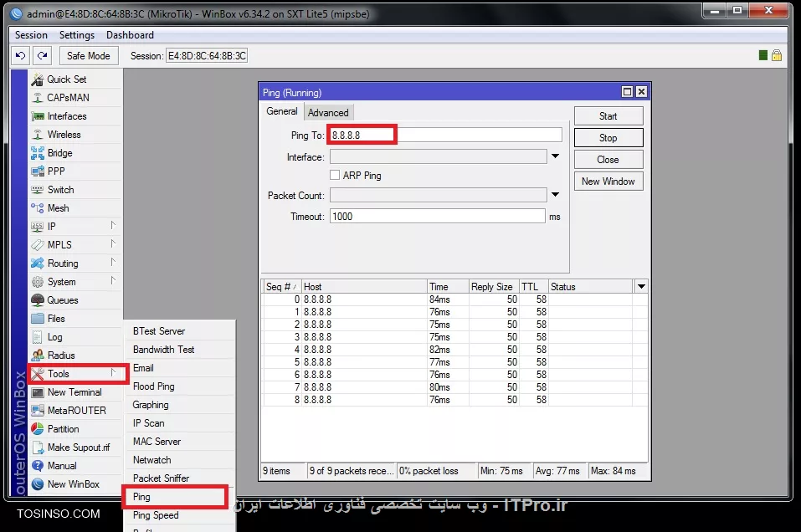Viewport: 801px width, 532px height.
Task: Click the Session MAC address field
Action: click(207, 56)
